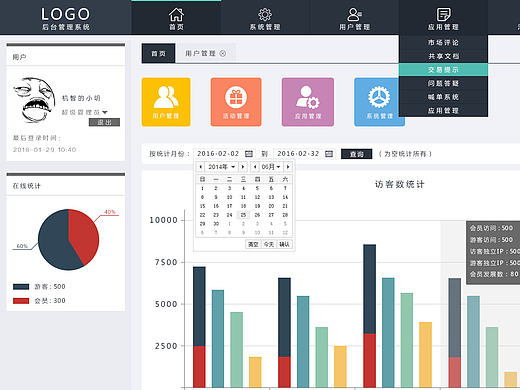Select 问题答疑 in the dropdown menu
The image size is (520, 390).
(x=443, y=83)
